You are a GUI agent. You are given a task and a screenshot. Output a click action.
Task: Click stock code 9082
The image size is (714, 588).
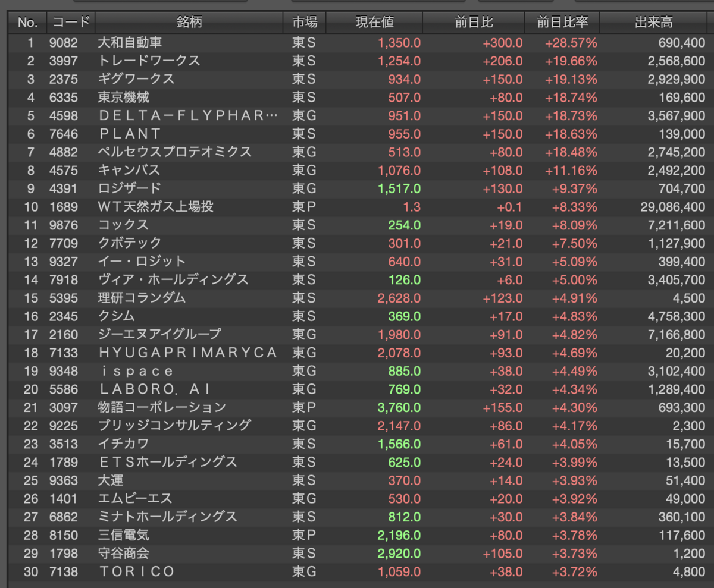[65, 43]
